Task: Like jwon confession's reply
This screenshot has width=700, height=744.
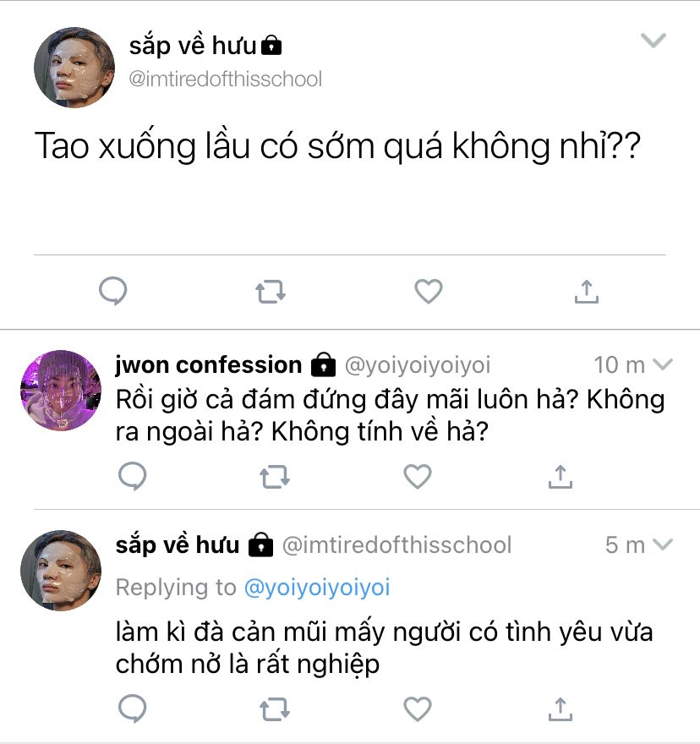Action: 418,476
